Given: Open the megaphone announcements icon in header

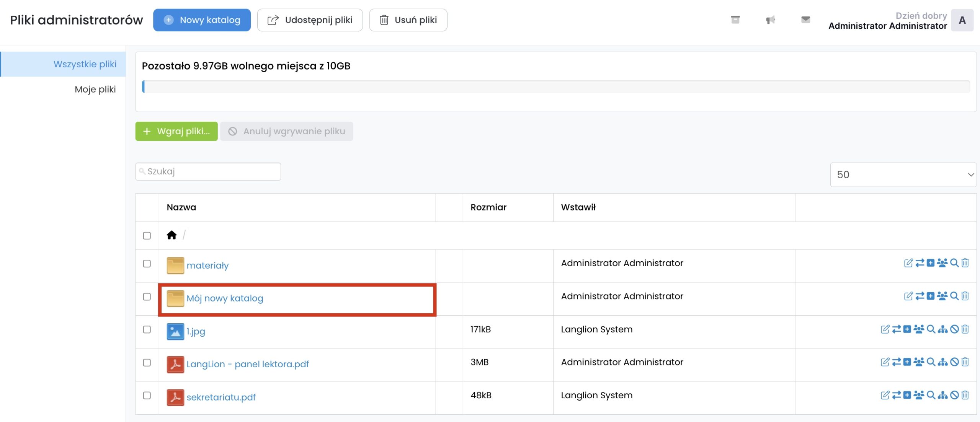Looking at the screenshot, I should click(x=770, y=20).
